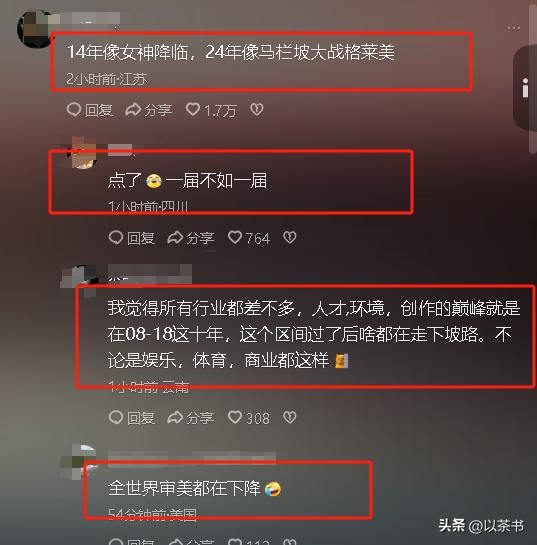The image size is (537, 545).
Task: Reply to the 14年像女神降临 comment
Action: click(x=90, y=110)
